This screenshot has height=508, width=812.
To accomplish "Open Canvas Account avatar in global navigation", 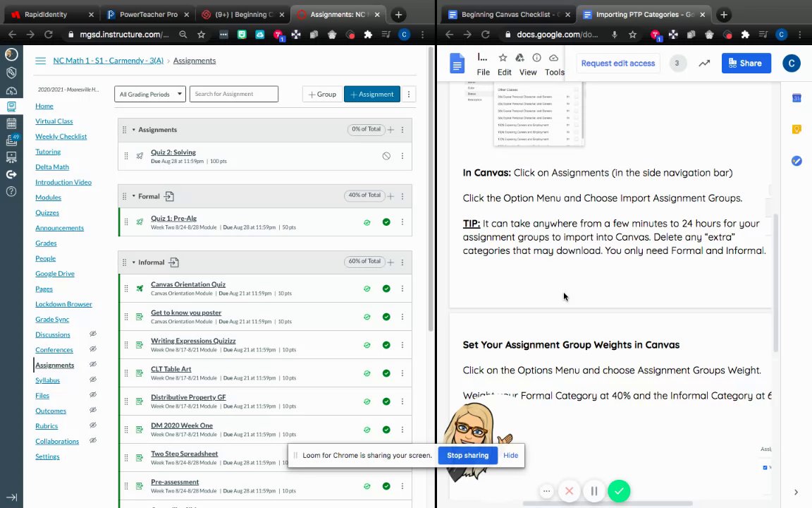I will click(11, 54).
